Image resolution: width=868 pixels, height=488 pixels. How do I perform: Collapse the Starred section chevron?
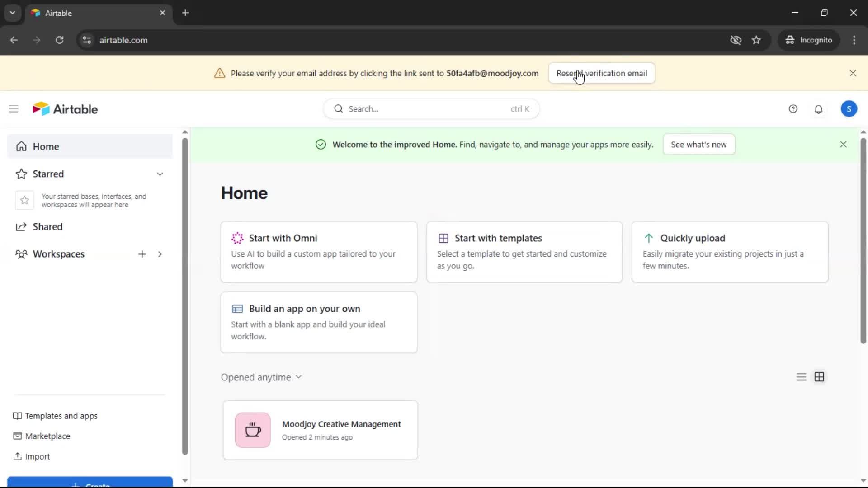[x=160, y=174]
